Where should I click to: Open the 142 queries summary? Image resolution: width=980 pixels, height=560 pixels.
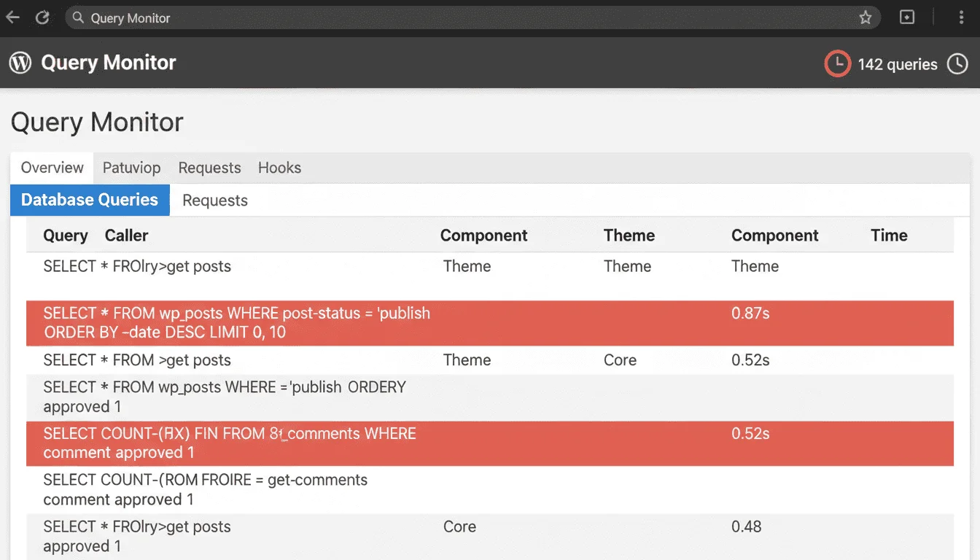coord(898,64)
